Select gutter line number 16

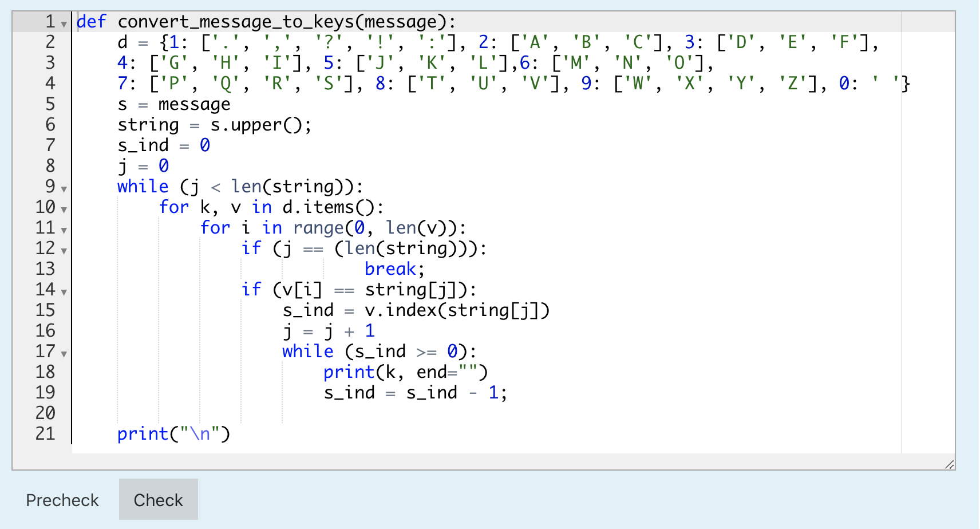coord(45,330)
